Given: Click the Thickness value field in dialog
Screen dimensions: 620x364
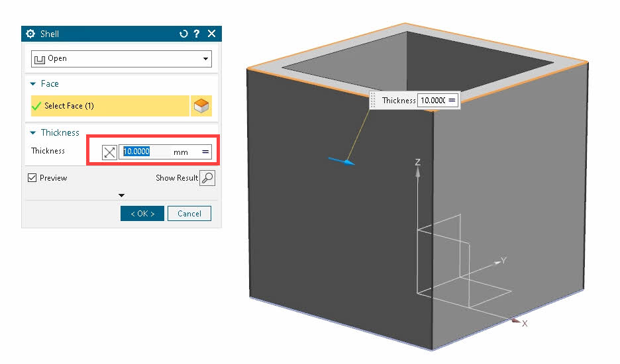Looking at the screenshot, I should tap(144, 152).
